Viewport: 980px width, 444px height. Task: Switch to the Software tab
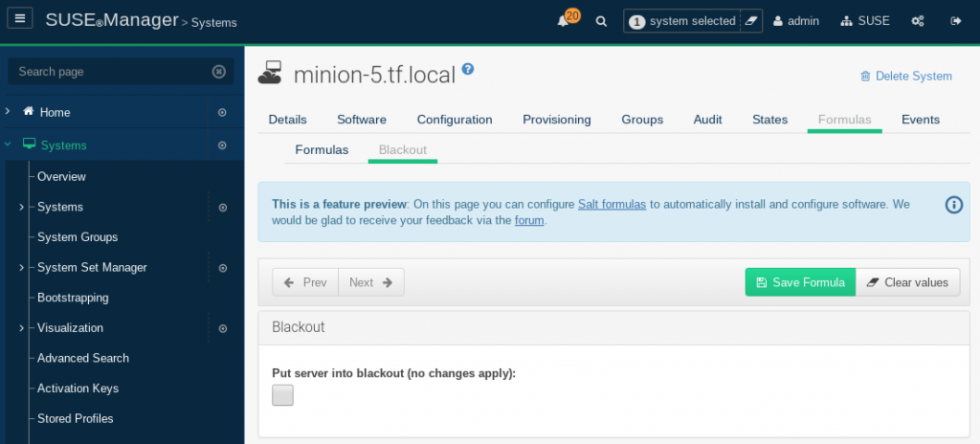click(x=361, y=120)
